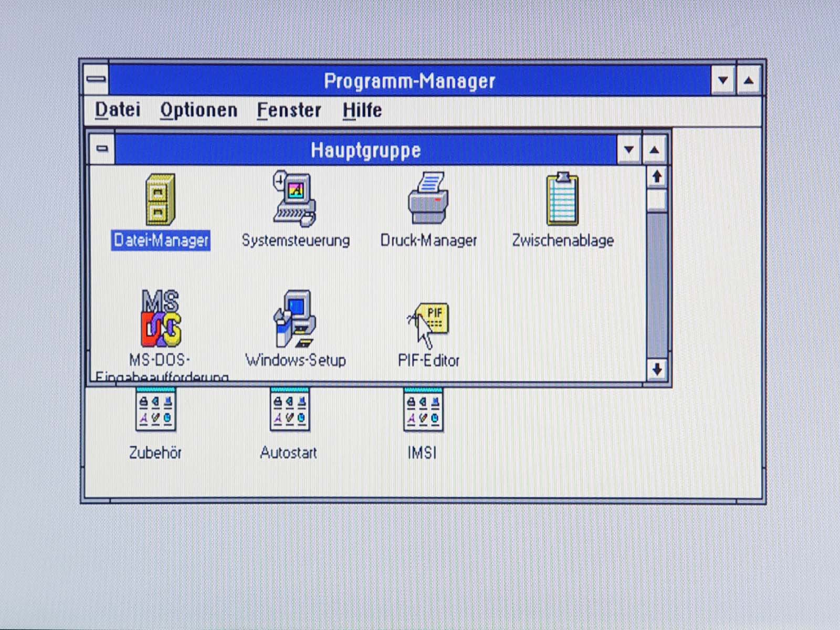This screenshot has height=630, width=840.
Task: Open the Hauptgruppe window control menu box
Action: [102, 149]
